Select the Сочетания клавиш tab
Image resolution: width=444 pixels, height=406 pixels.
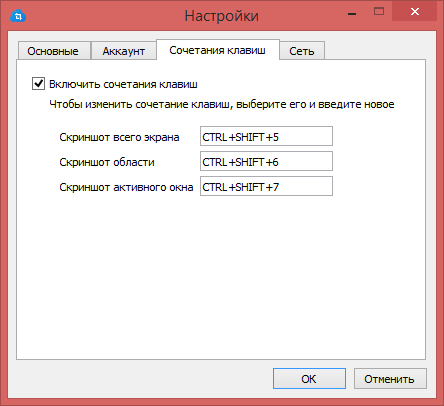(x=217, y=50)
